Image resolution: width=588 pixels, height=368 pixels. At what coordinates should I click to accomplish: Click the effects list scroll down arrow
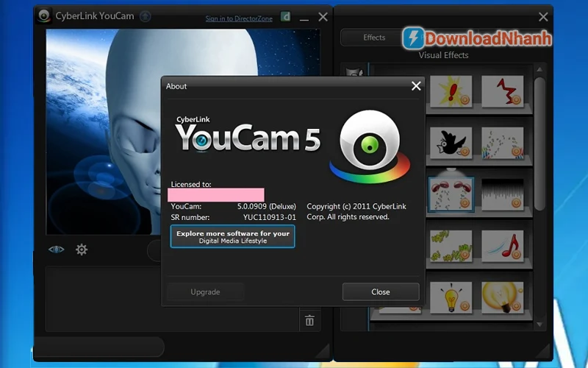(539, 325)
